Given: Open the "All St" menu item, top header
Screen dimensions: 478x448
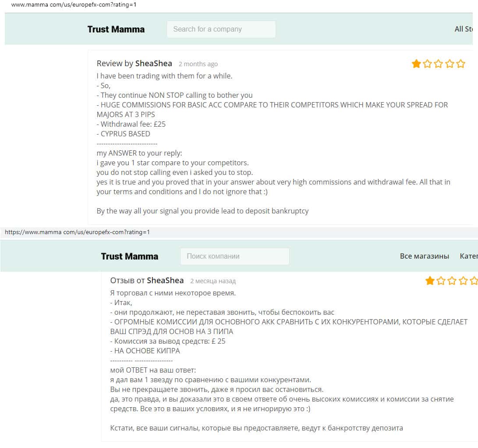Looking at the screenshot, I should tap(464, 29).
